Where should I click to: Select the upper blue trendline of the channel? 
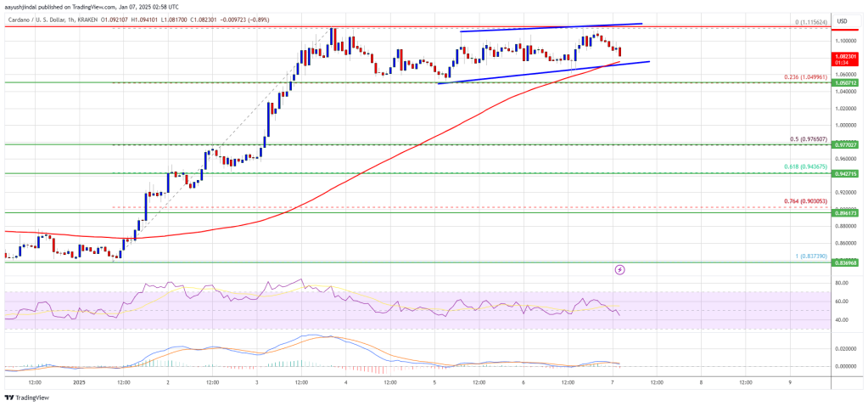[552, 28]
